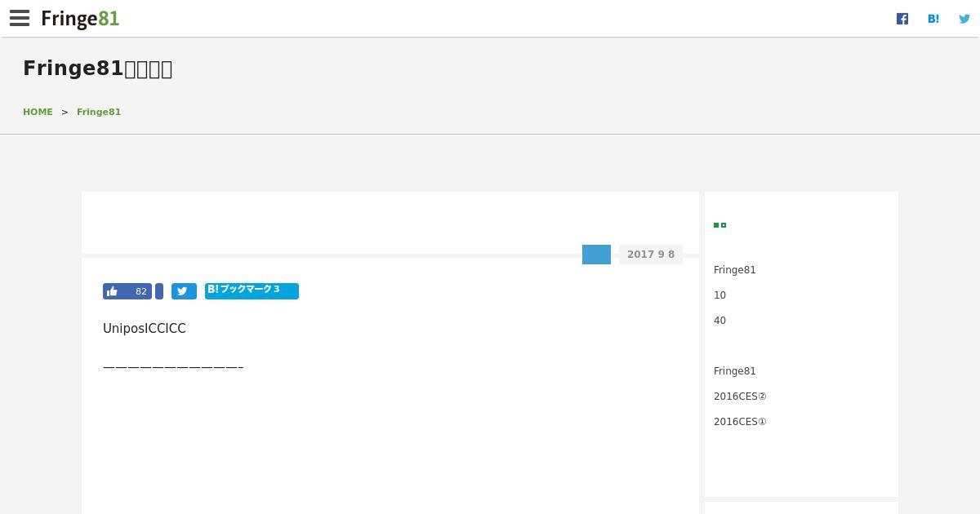
Task: Share article with the Twitter button
Action: [x=184, y=291]
